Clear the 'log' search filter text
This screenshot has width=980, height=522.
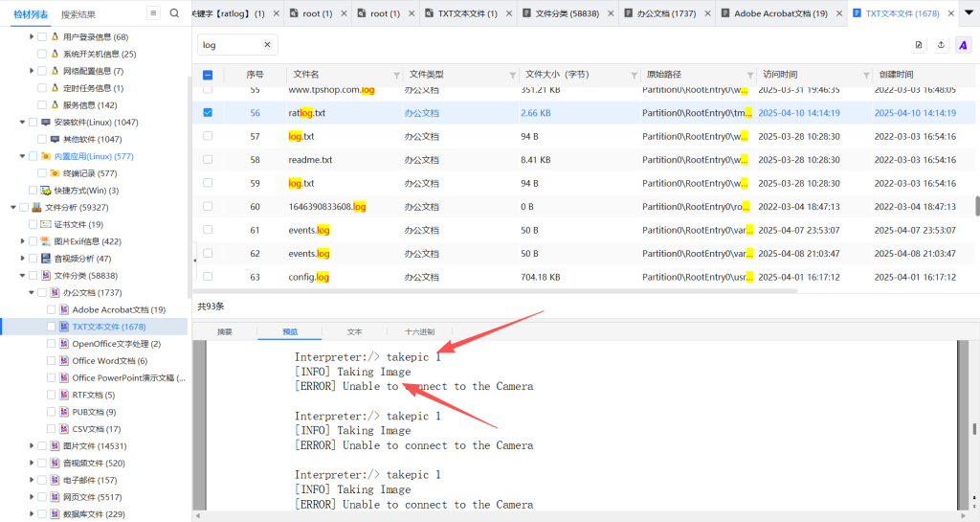pos(267,45)
